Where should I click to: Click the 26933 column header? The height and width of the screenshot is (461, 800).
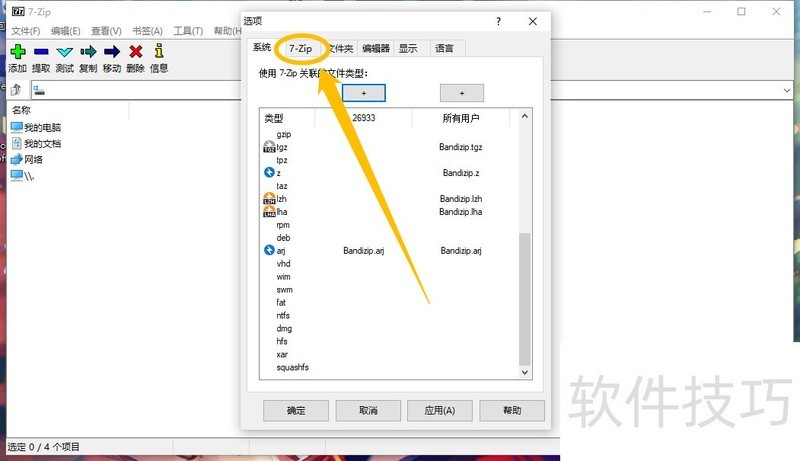363,118
